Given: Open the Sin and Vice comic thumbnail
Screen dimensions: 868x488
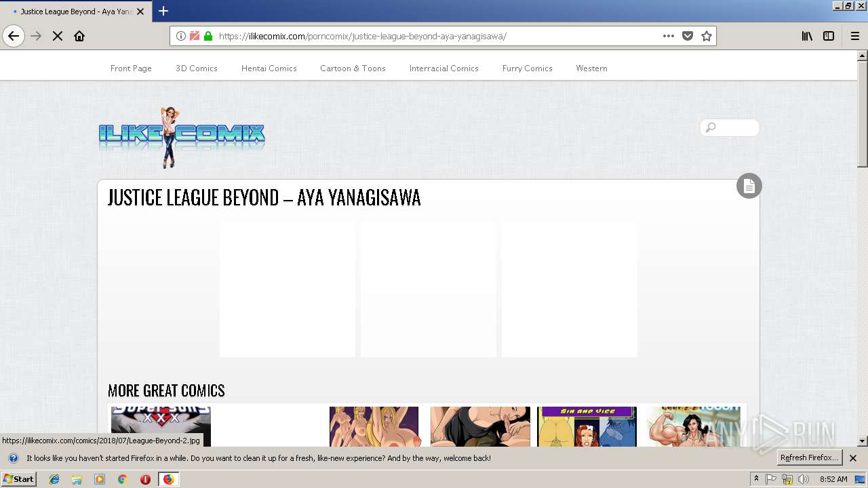Looking at the screenshot, I should click(587, 426).
